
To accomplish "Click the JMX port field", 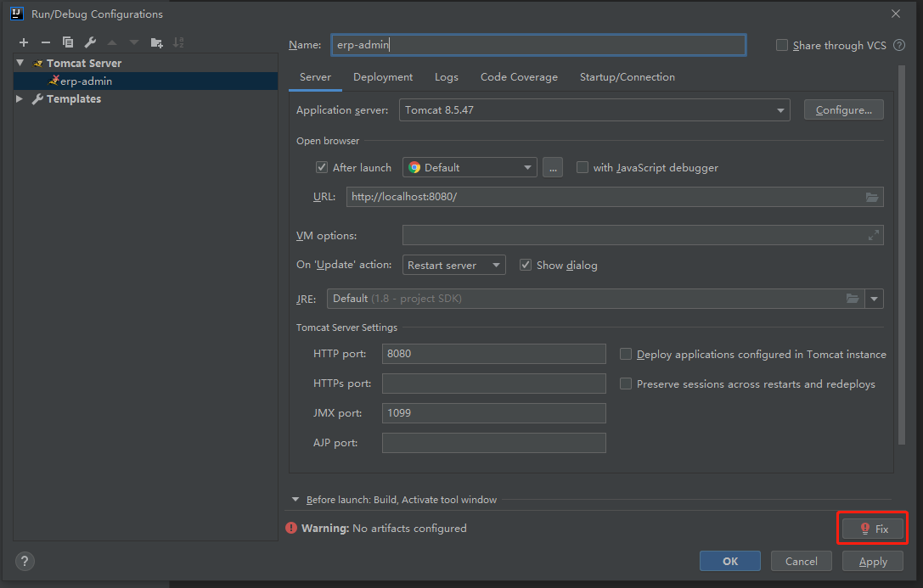I will click(494, 412).
